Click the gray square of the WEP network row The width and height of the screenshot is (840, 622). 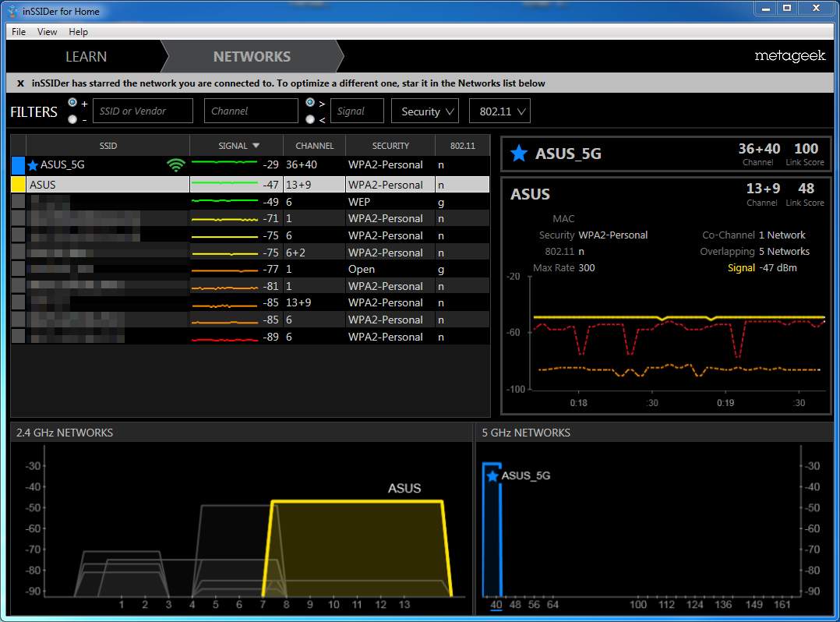[18, 202]
